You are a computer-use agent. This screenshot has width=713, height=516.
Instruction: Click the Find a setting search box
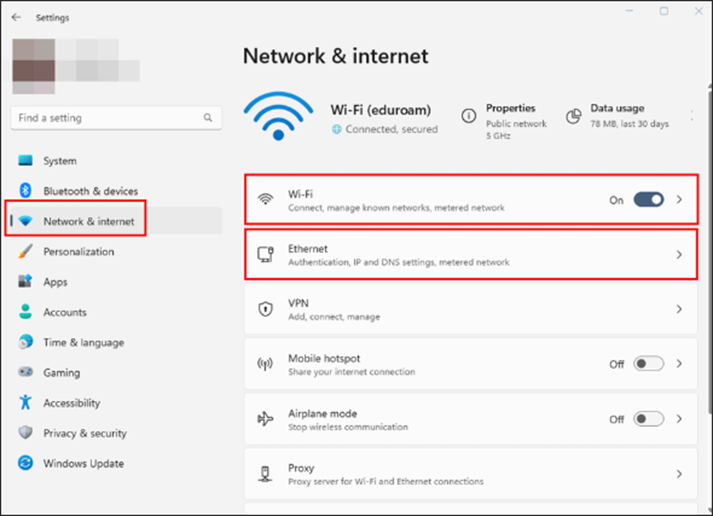[x=108, y=118]
